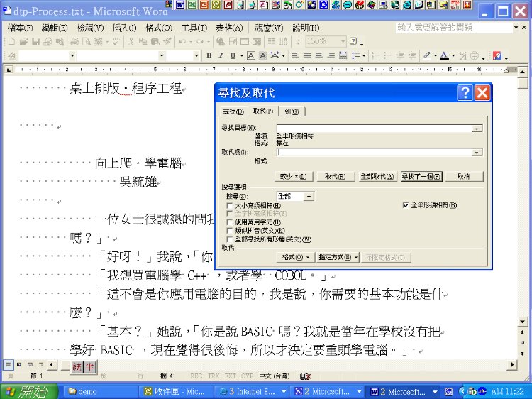Enable the 大小寫須相符 checkbox

(229, 205)
